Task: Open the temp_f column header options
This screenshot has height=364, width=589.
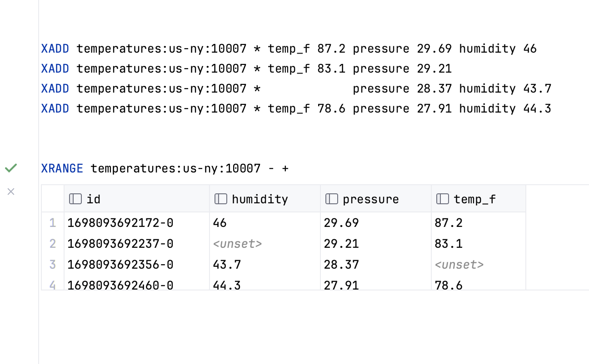Action: pos(475,198)
